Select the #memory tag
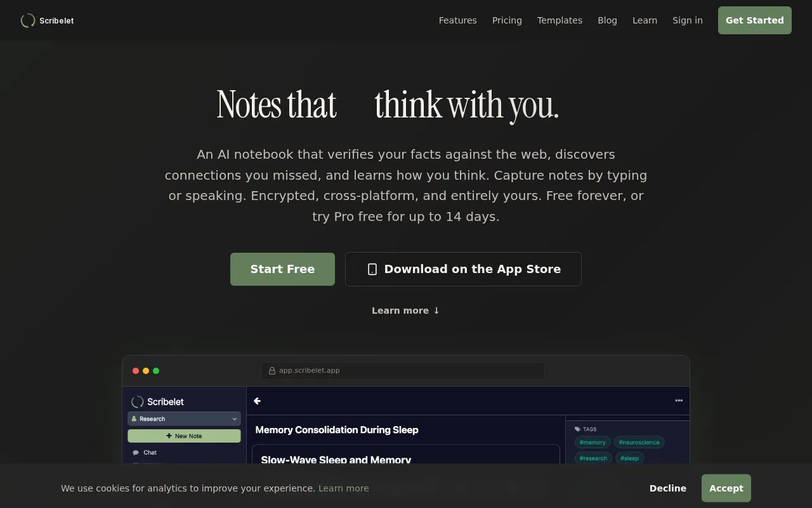The image size is (812, 508). tap(593, 443)
